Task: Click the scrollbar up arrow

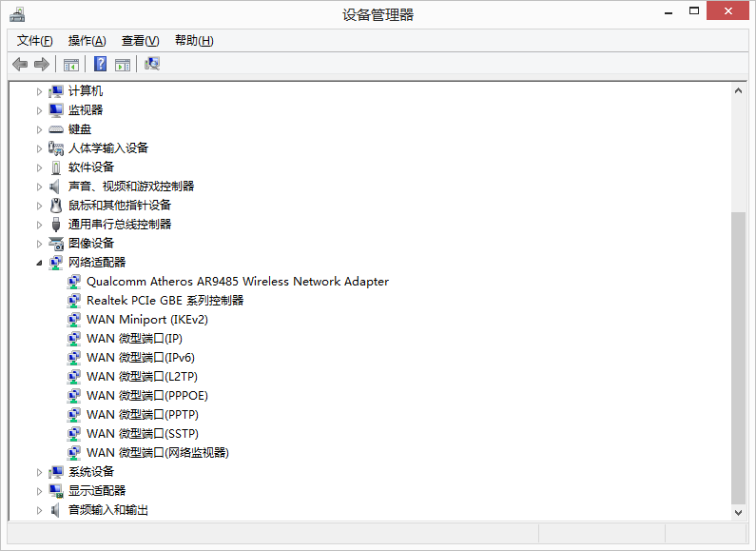Action: 738,90
